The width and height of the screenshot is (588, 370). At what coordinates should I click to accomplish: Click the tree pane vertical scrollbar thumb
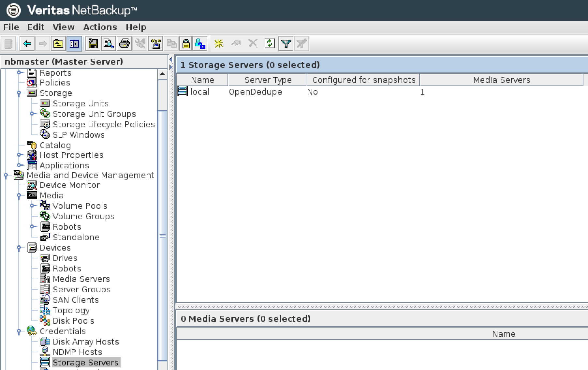162,236
